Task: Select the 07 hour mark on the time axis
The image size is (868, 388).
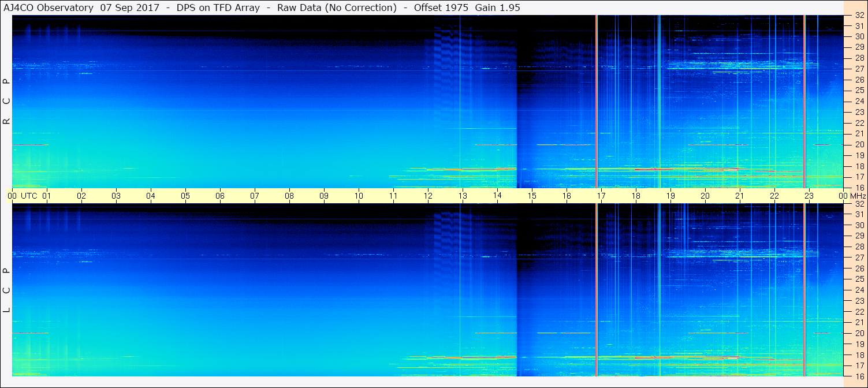Action: pos(255,196)
